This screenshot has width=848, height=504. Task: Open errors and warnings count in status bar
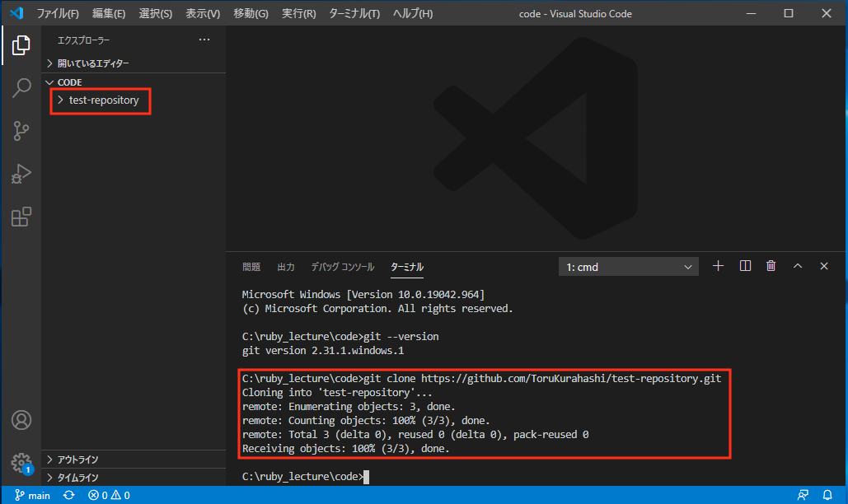click(x=109, y=496)
